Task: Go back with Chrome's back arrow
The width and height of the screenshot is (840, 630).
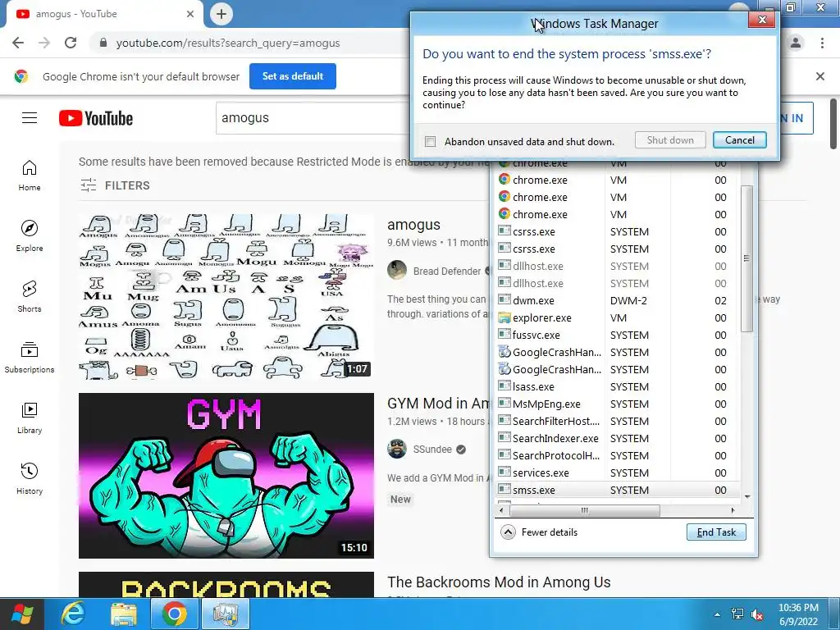Action: coord(18,43)
